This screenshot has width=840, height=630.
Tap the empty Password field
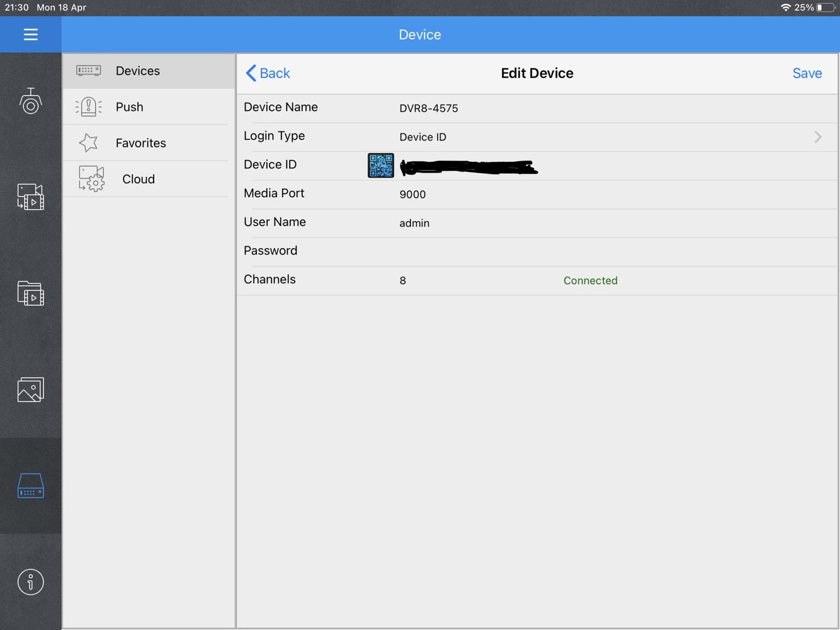coord(535,251)
